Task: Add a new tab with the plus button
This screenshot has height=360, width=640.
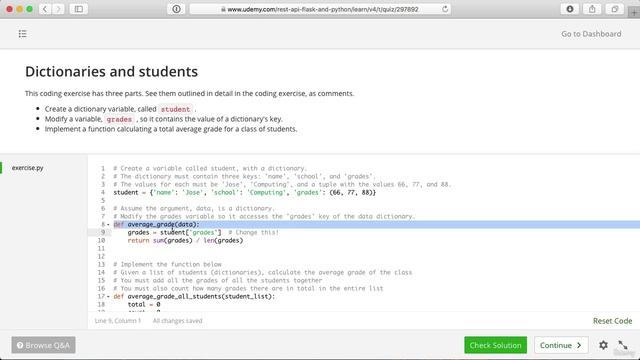Action: coord(634,13)
